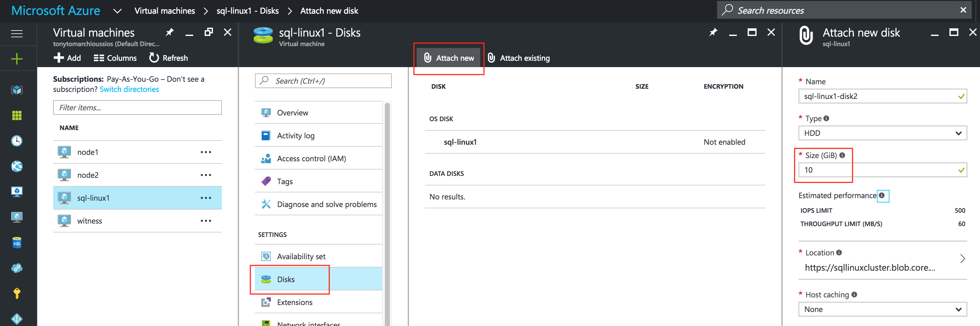Image resolution: width=980 pixels, height=326 pixels.
Task: Click the Columns button
Action: tap(115, 58)
